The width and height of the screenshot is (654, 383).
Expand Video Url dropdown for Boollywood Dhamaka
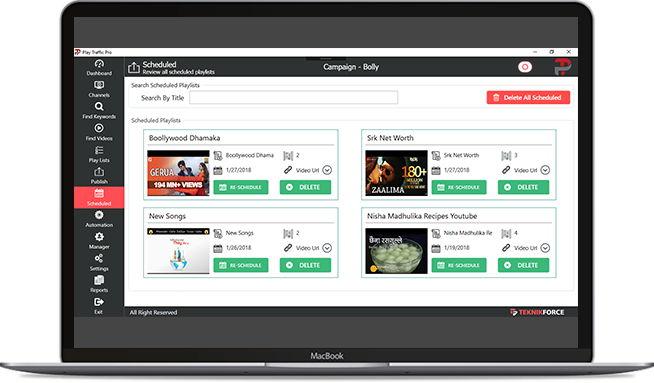(x=327, y=170)
